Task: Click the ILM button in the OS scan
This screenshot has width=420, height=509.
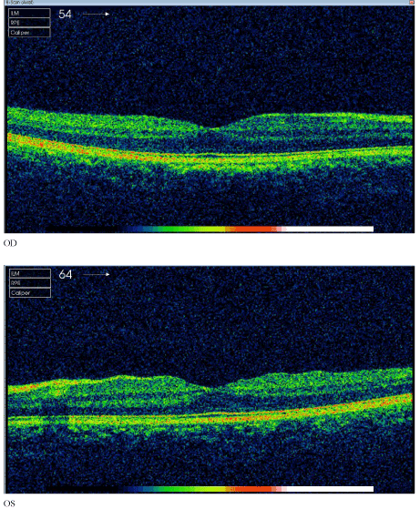Action: [x=30, y=273]
